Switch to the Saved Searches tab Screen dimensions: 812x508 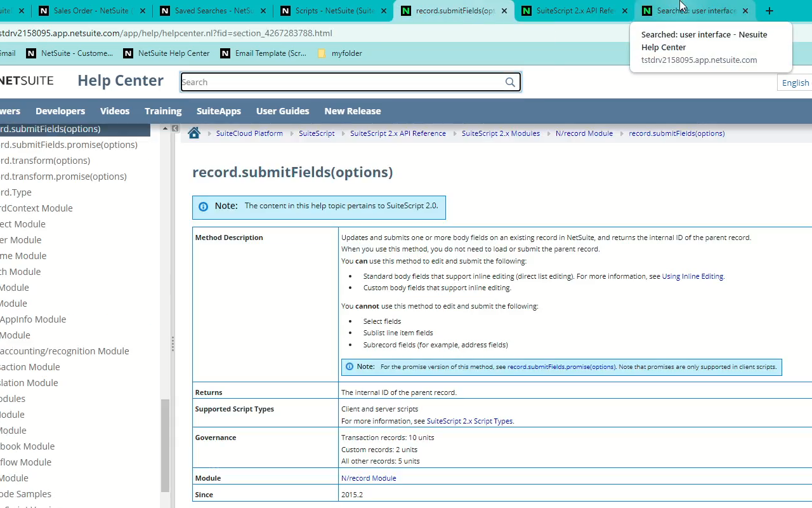(213, 11)
